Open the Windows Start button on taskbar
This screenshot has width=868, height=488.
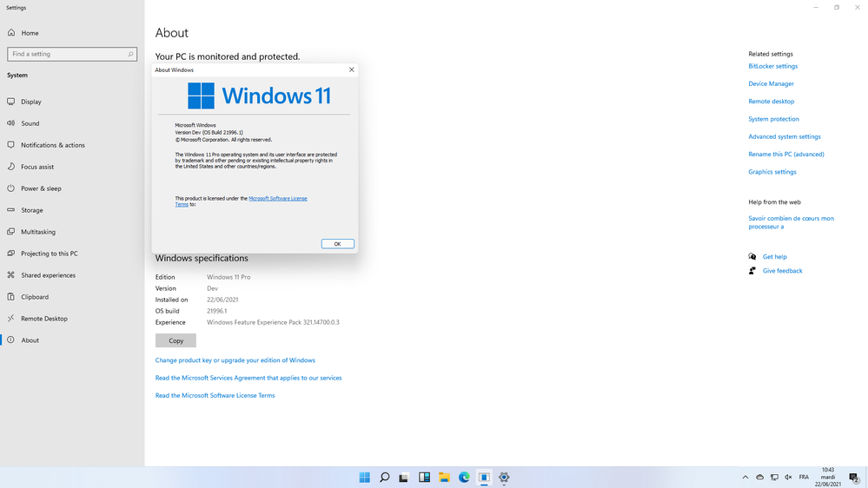364,477
